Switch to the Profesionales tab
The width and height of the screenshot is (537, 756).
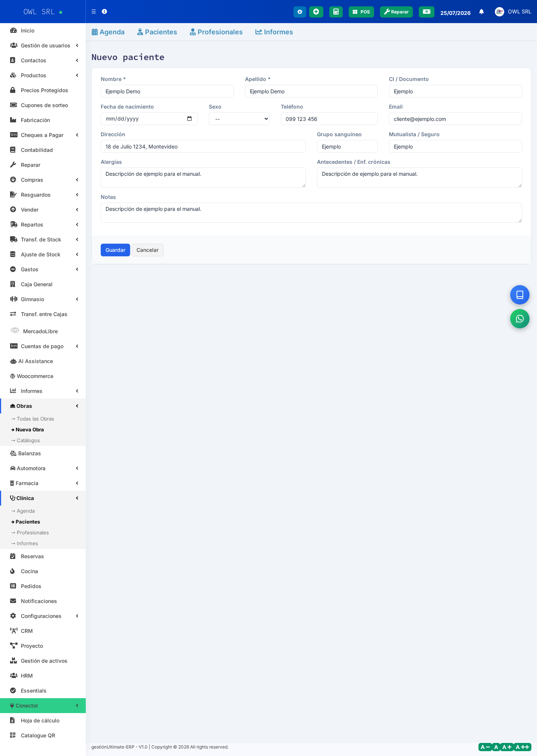[x=216, y=32]
